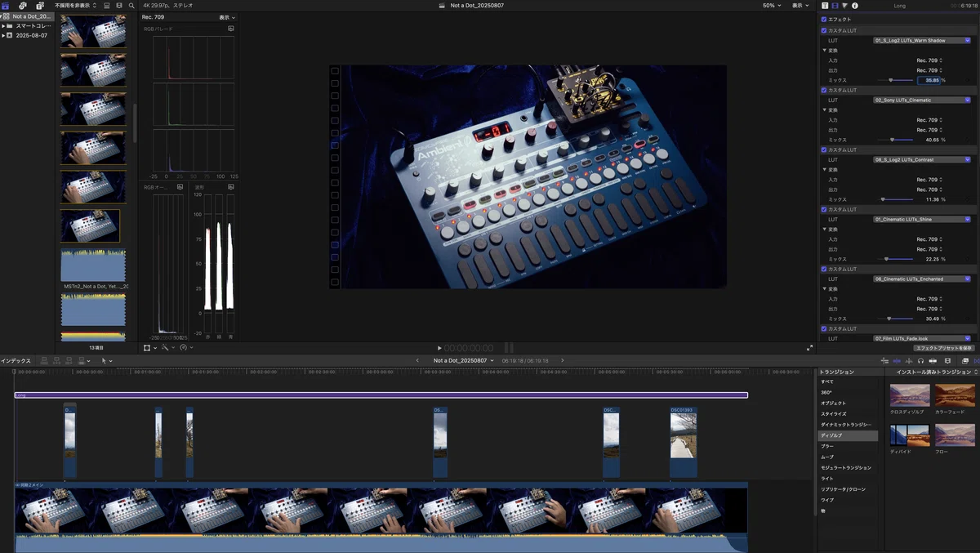Disable the first カスタムLUT effect checkbox
980x553 pixels.
click(x=824, y=30)
